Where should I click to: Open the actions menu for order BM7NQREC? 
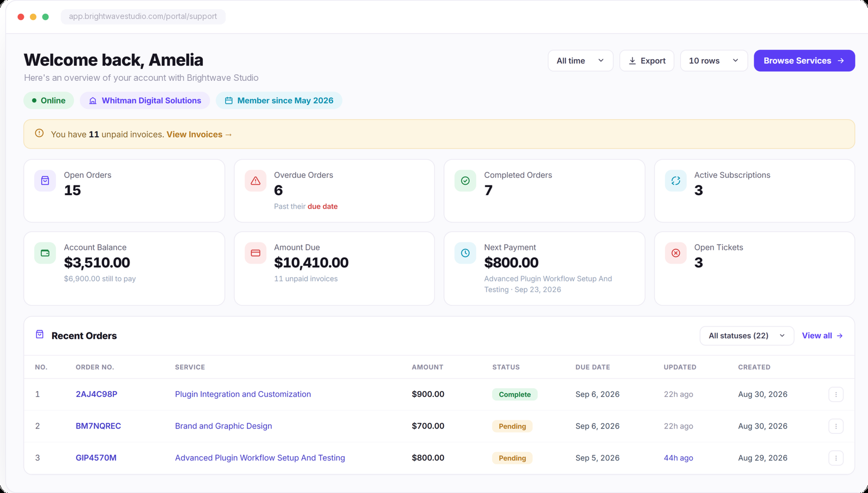[836, 426]
